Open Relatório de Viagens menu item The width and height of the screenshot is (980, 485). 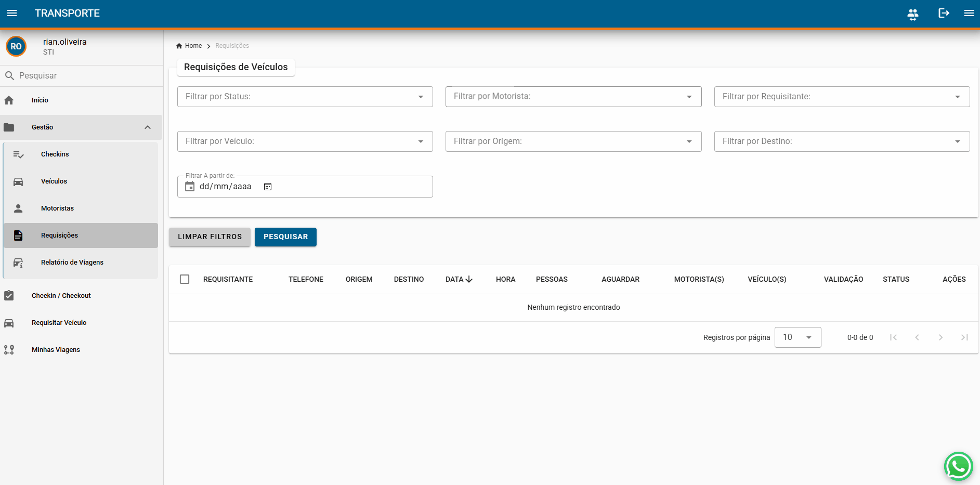81,263
